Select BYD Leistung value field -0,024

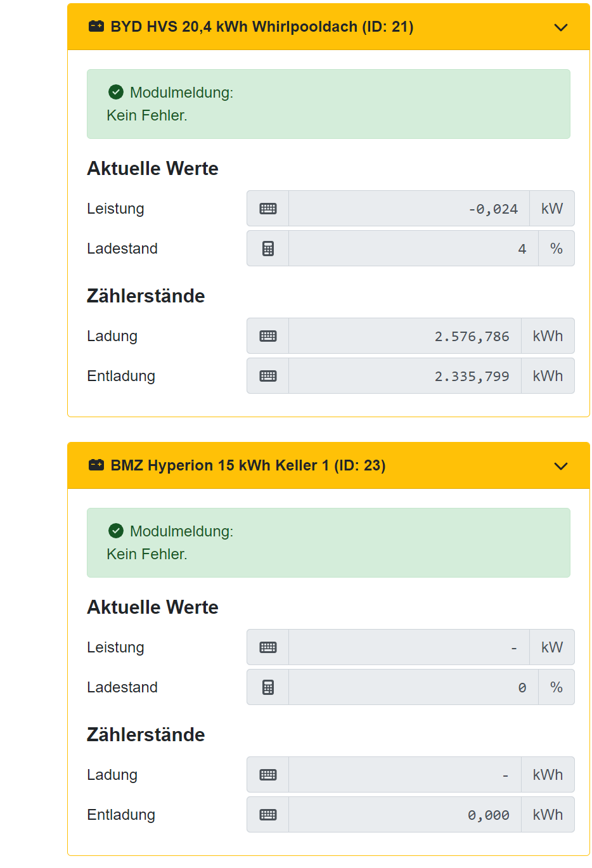409,209
